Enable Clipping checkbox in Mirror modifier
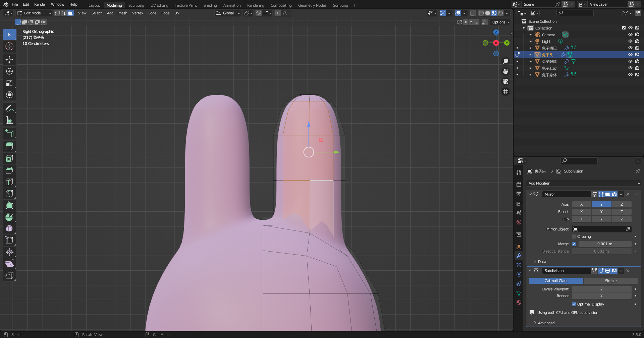 [x=574, y=236]
